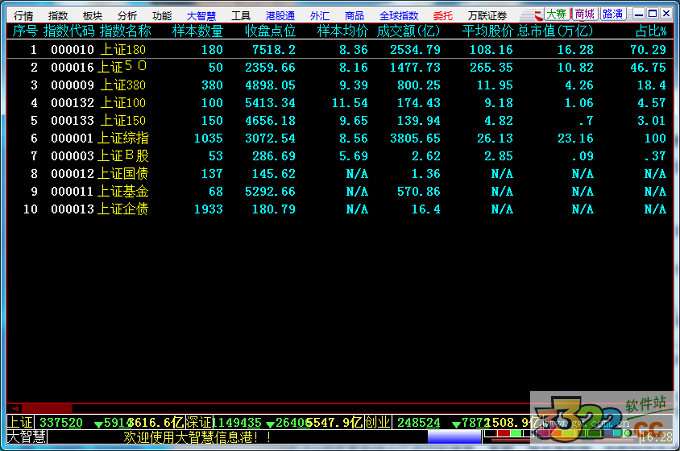Open the 行情 menu
This screenshot has width=680, height=451.
point(23,16)
